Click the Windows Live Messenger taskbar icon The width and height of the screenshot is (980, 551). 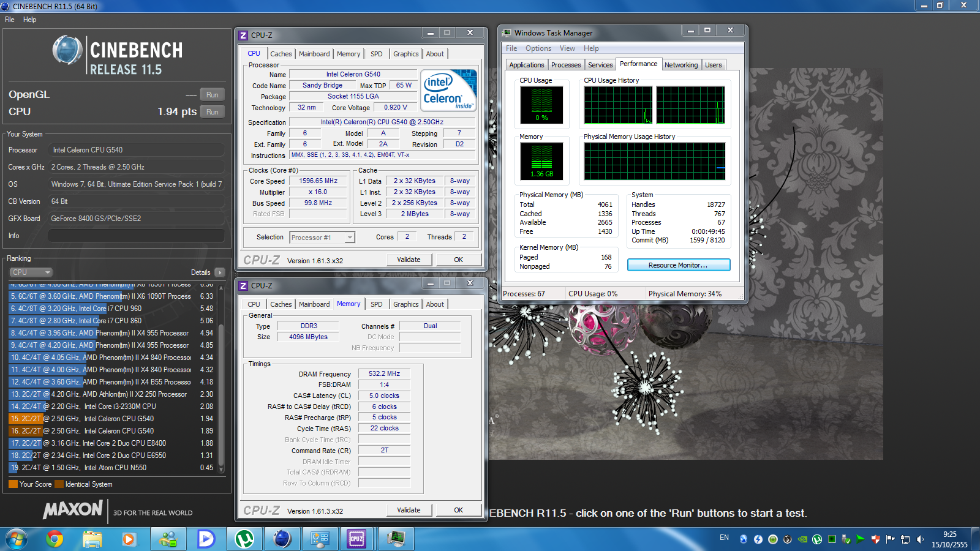pos(168,539)
